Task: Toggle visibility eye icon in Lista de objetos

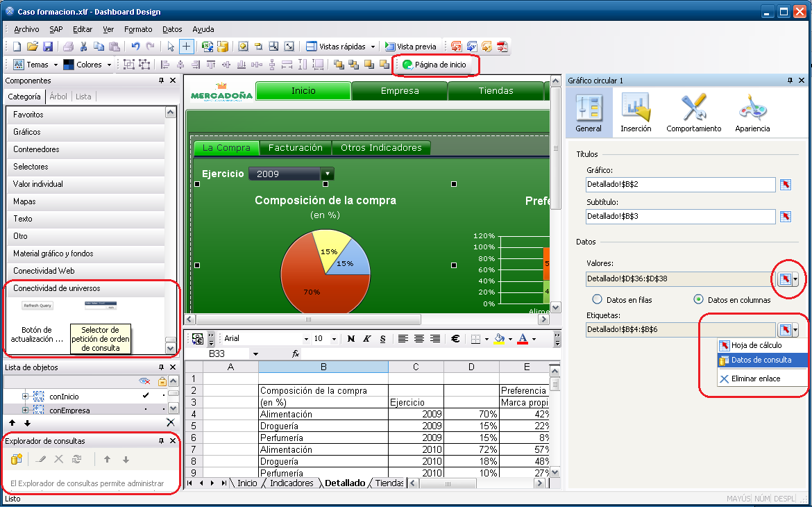Action: pos(144,381)
